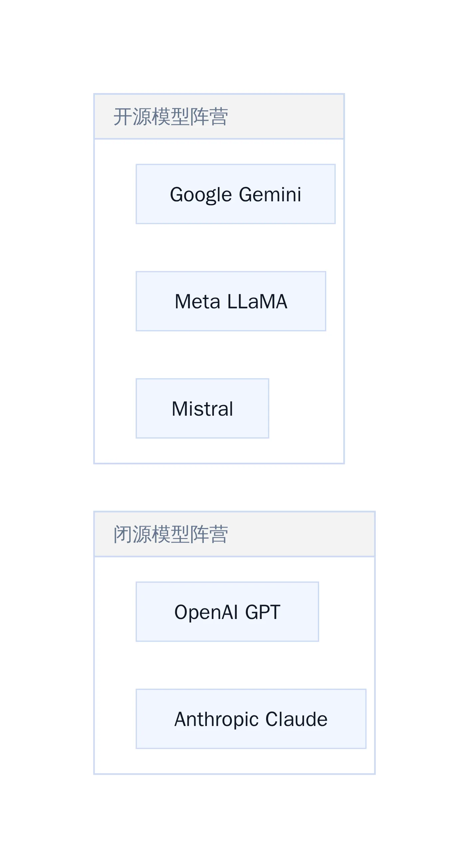
Task: Click the Meta LLaMA node
Action: [231, 301]
